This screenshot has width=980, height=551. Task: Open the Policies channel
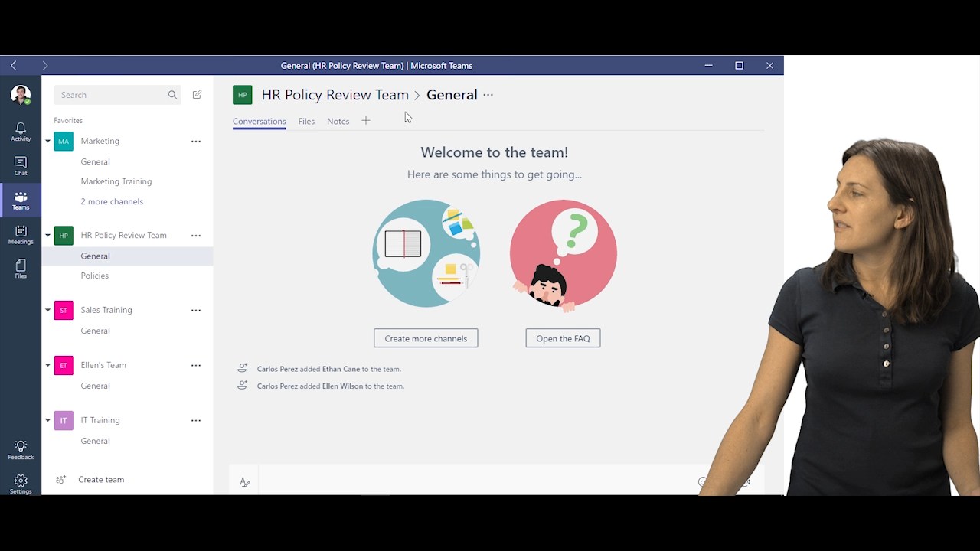point(95,275)
